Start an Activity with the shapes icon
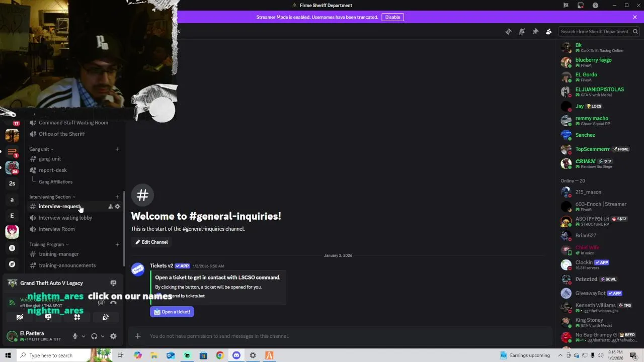 [77, 317]
